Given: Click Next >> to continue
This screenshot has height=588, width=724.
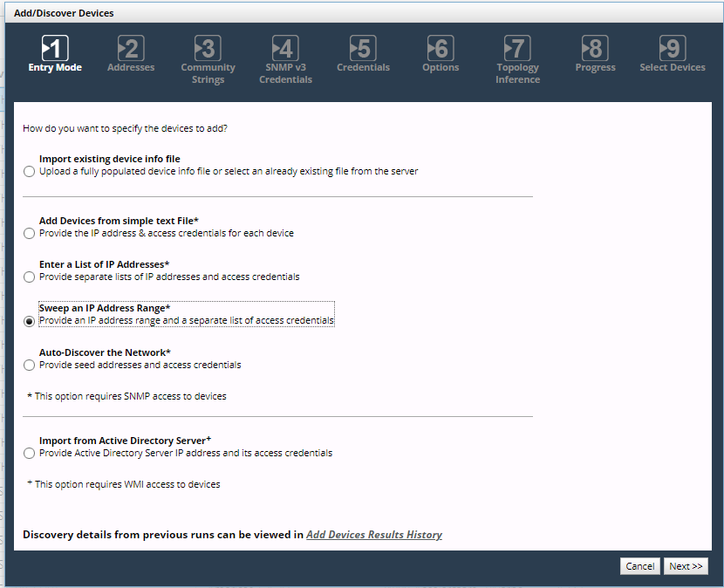Looking at the screenshot, I should point(686,566).
